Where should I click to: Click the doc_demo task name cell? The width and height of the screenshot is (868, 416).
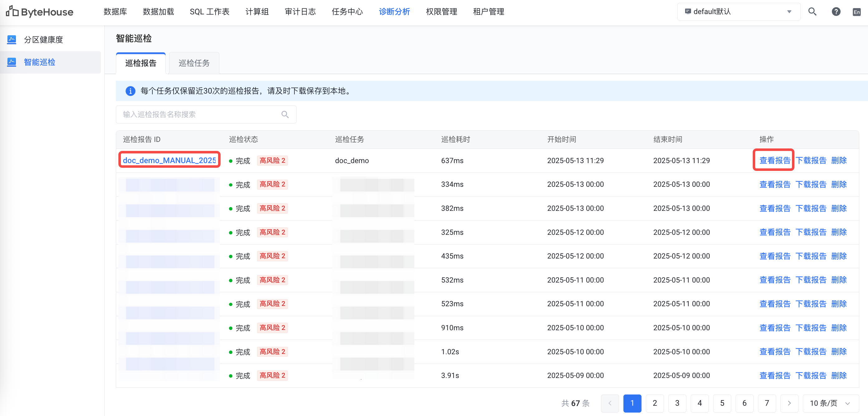[x=352, y=161]
